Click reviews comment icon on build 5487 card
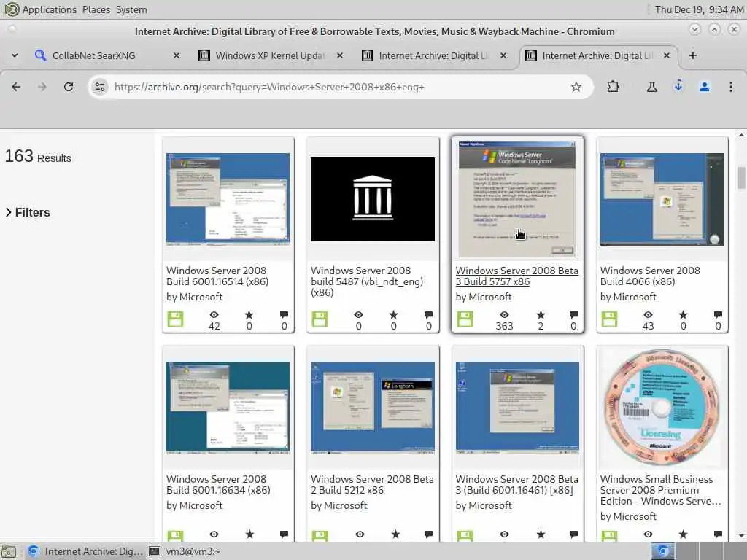Image resolution: width=747 pixels, height=560 pixels. pos(429,315)
